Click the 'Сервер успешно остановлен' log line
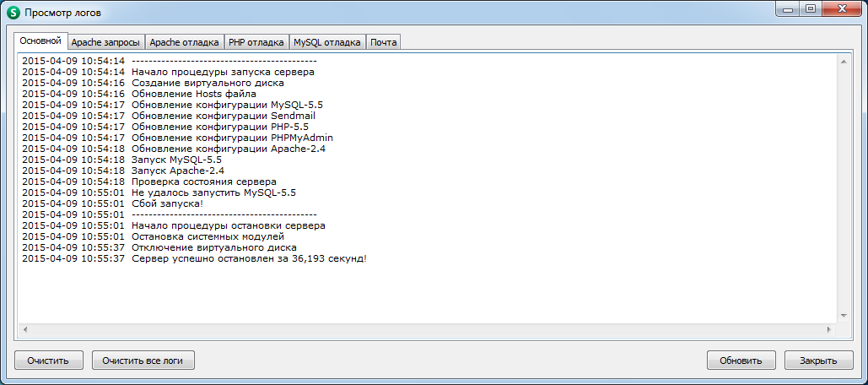The width and height of the screenshot is (868, 385). click(x=249, y=258)
